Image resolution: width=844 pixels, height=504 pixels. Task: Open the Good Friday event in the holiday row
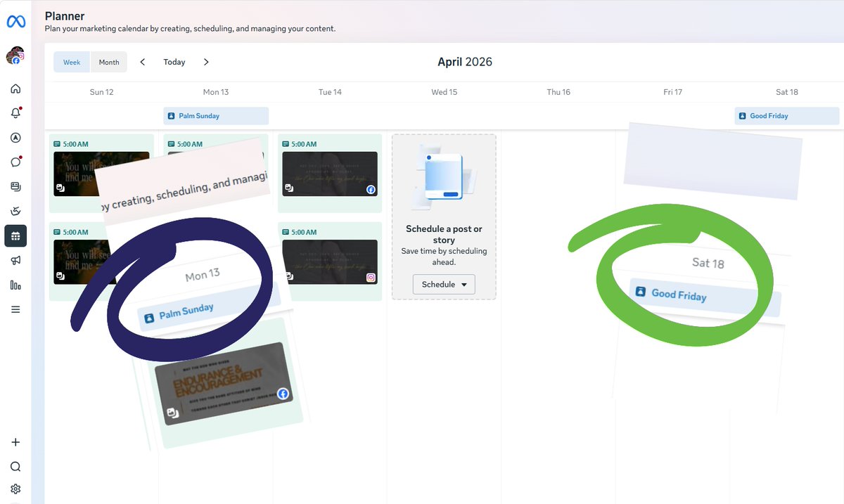pos(787,116)
